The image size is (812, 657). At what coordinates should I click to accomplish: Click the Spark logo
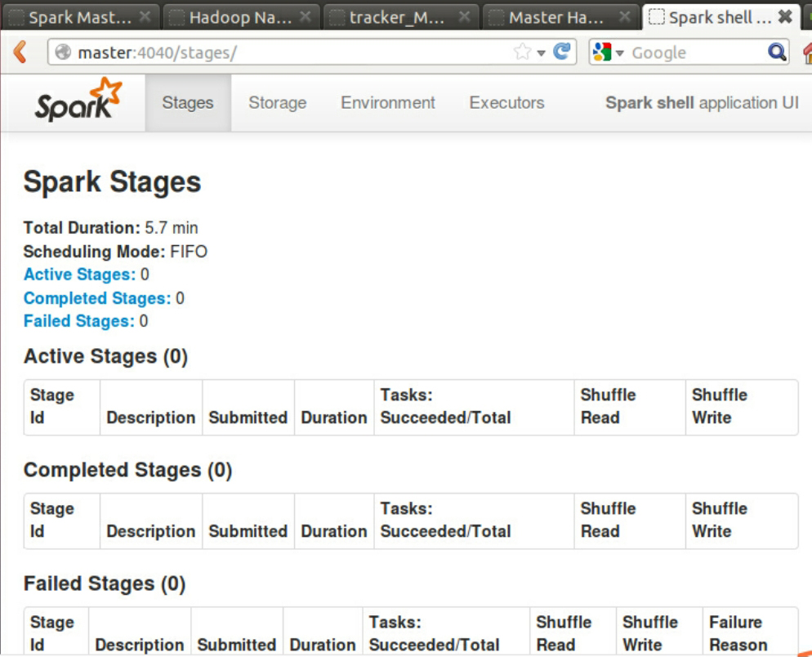click(x=78, y=100)
